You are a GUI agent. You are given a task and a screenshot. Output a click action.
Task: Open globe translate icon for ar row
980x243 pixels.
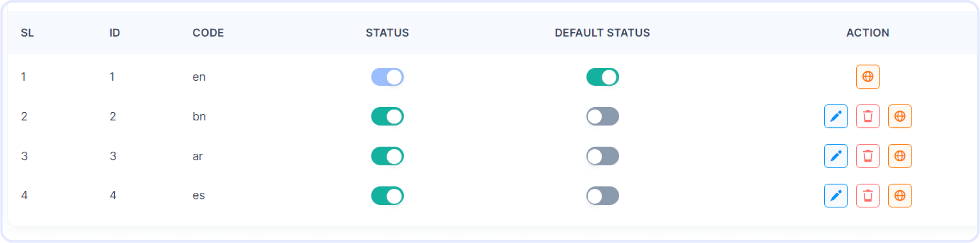click(x=899, y=156)
